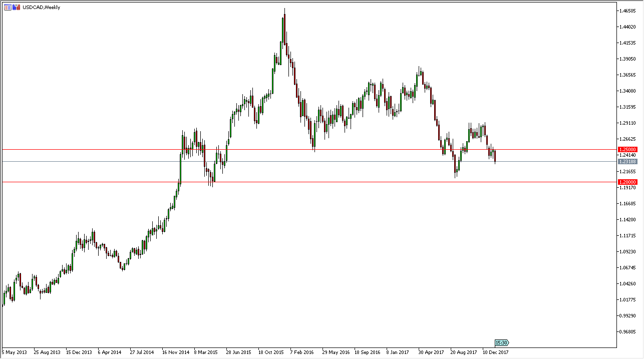644x359 pixels.
Task: Click the 7 Feb 2016 date label
Action: click(x=302, y=352)
